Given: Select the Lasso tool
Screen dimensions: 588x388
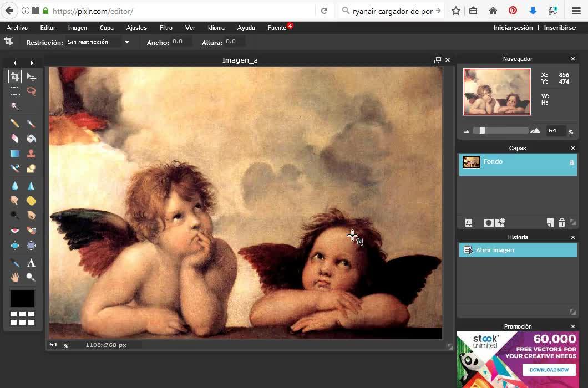Looking at the screenshot, I should (x=31, y=91).
